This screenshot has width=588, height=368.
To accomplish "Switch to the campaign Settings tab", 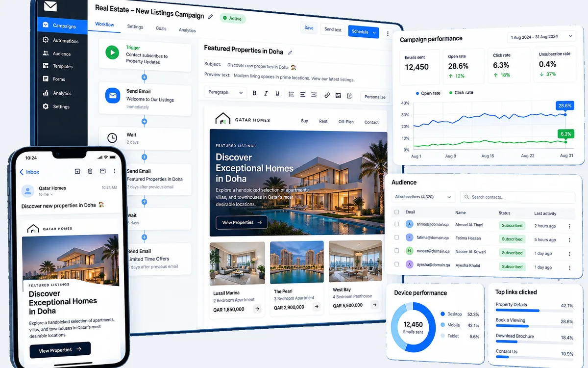I will [135, 26].
